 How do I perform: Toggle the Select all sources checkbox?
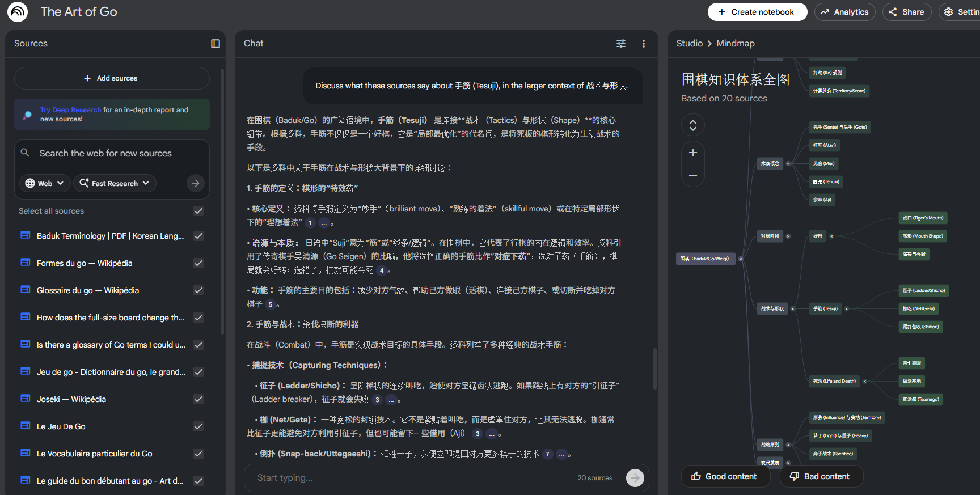tap(198, 211)
